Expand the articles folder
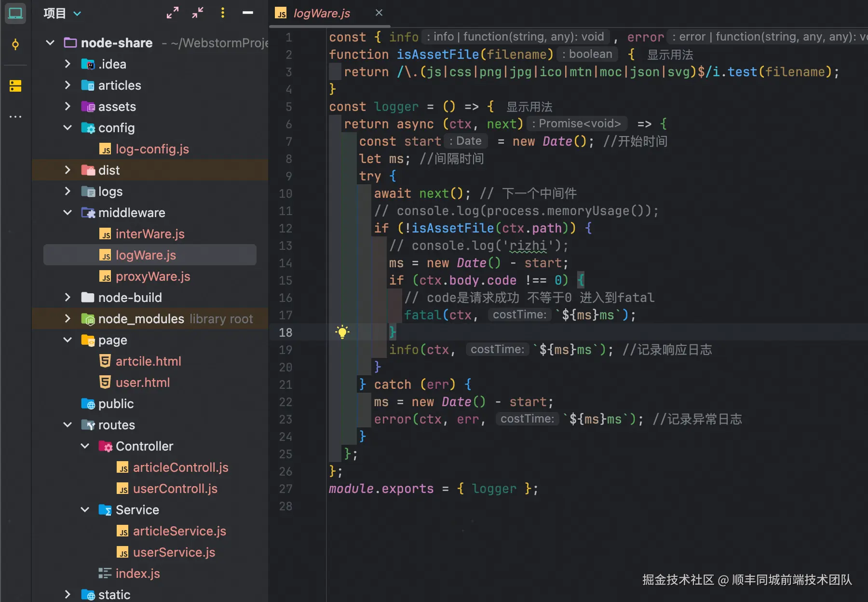 [68, 85]
